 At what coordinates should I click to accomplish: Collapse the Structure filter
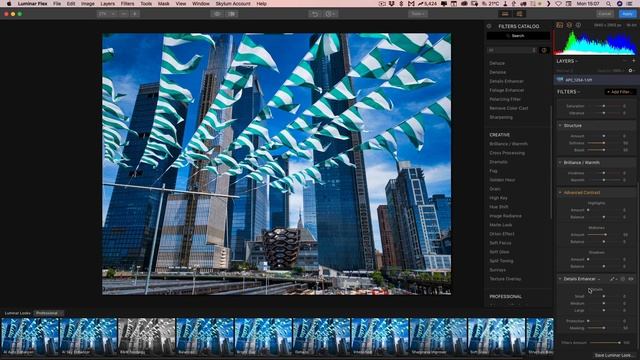[x=560, y=126]
